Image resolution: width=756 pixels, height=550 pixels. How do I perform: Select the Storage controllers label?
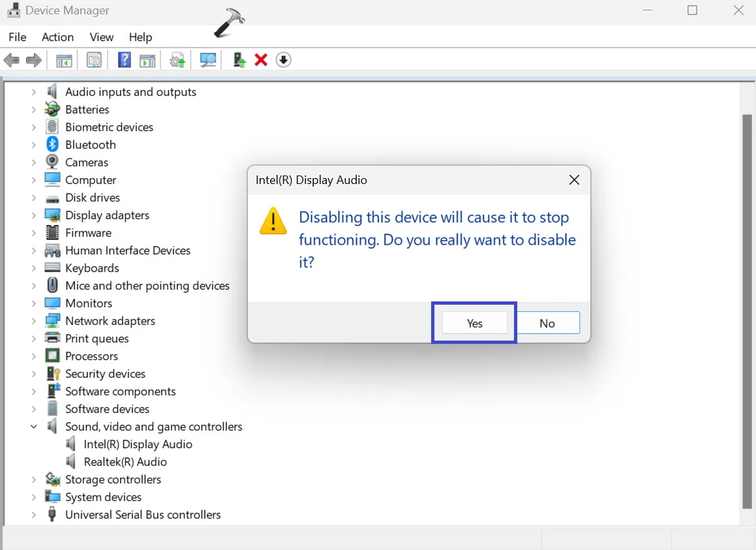(x=113, y=479)
